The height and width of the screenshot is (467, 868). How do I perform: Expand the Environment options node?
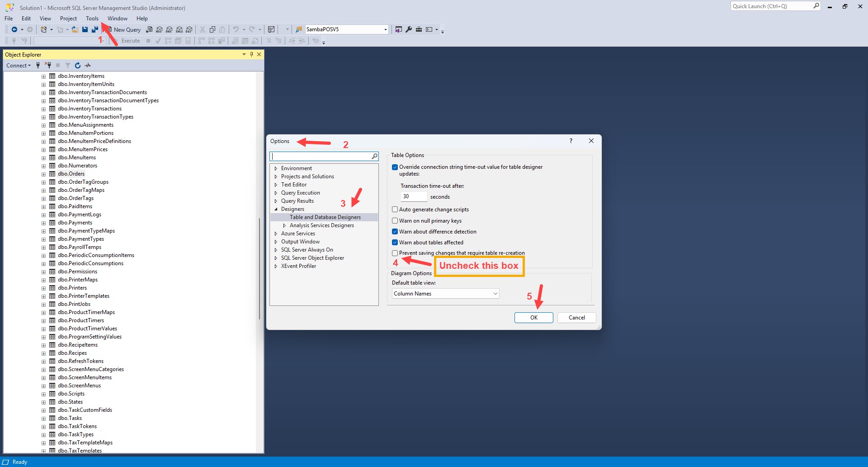pos(276,168)
